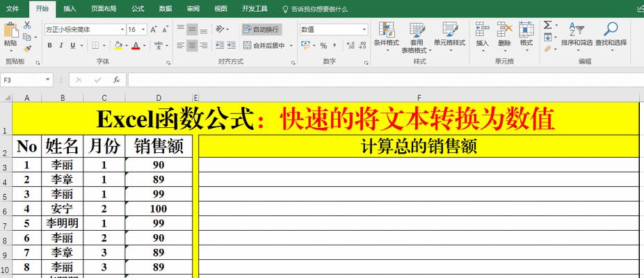Viewport: 644px width, 278px height.
Task: Open the 字体 group dialog launcher
Action: pyautogui.click(x=168, y=63)
